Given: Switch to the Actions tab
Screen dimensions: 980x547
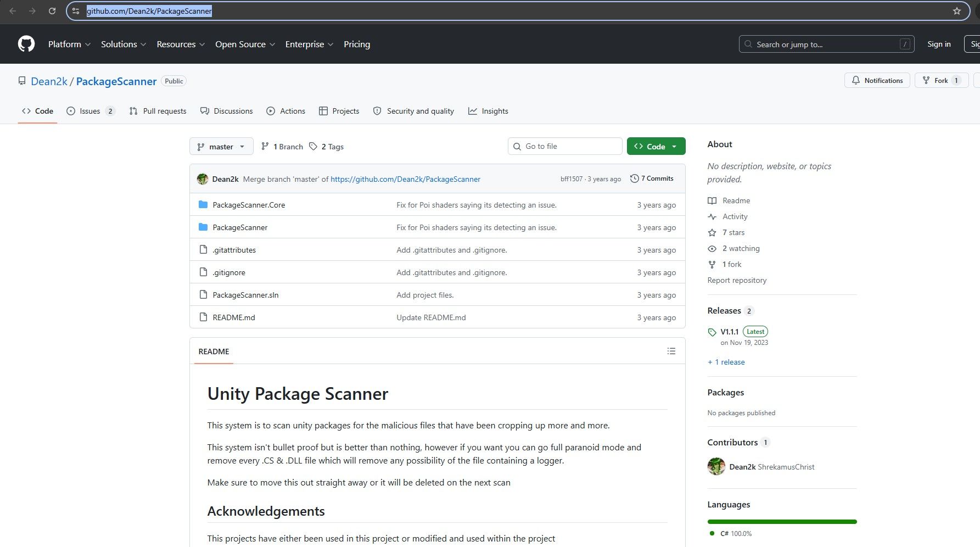Looking at the screenshot, I should pos(286,111).
